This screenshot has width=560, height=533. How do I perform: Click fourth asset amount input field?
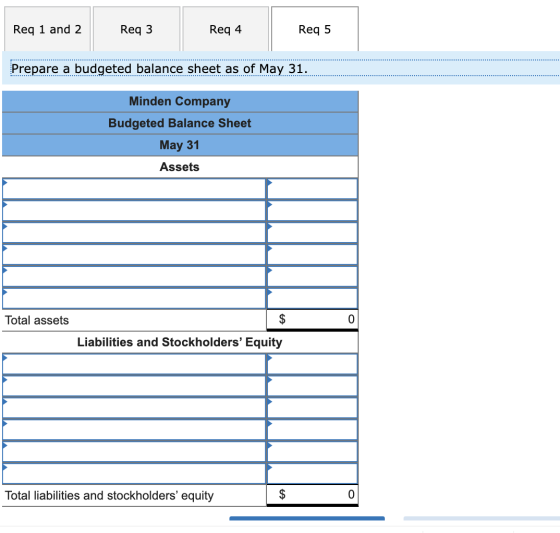click(x=312, y=254)
